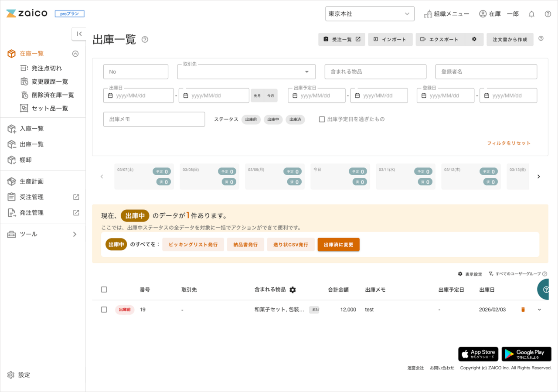Viewport: 558px width, 392px height.
Task: Click the next dates arrow in calendar strip
Action: coord(538,177)
